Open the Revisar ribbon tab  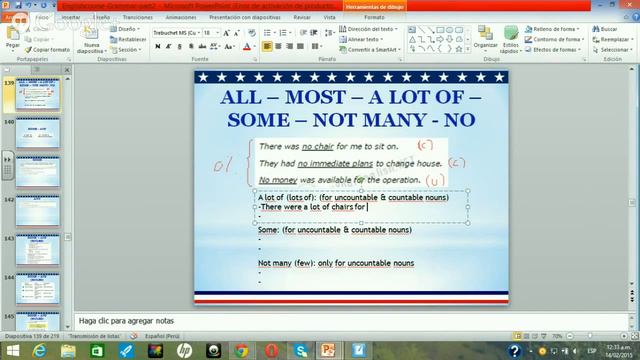click(302, 18)
